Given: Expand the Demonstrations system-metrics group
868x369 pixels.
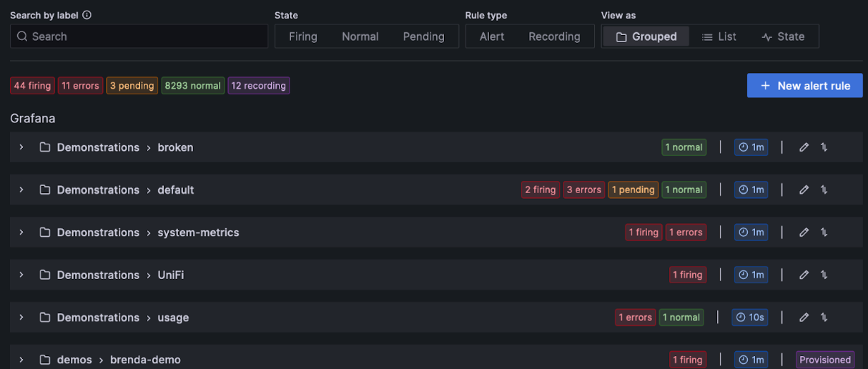Looking at the screenshot, I should point(21,232).
